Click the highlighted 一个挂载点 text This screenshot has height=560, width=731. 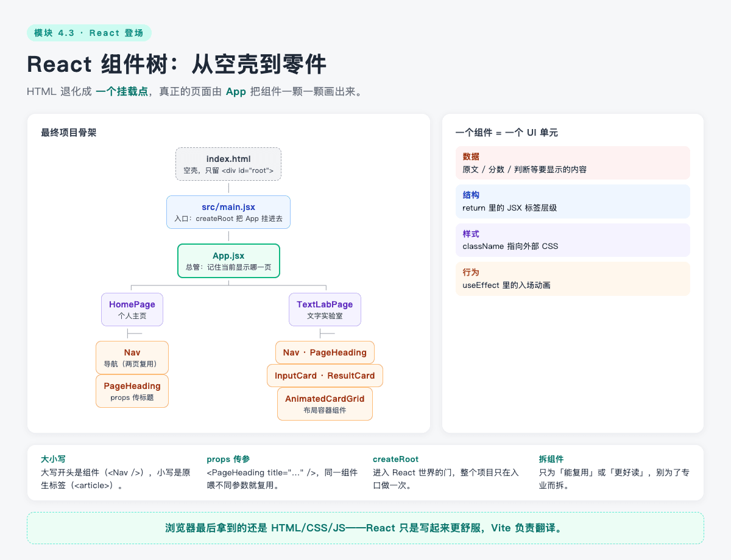coord(122,92)
